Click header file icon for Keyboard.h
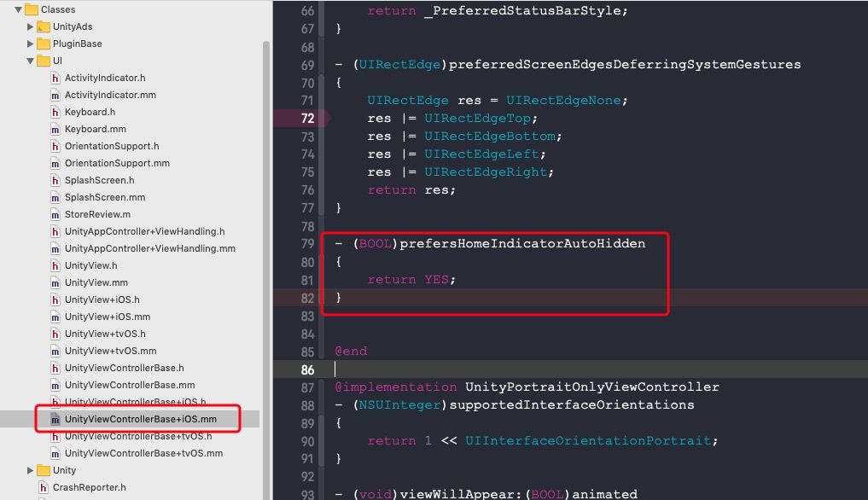The height and width of the screenshot is (500, 868). tap(55, 113)
